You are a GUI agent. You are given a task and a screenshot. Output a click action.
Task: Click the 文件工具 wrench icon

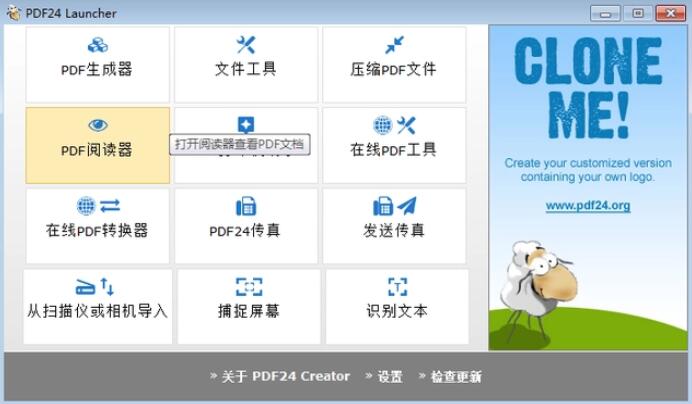click(246, 45)
